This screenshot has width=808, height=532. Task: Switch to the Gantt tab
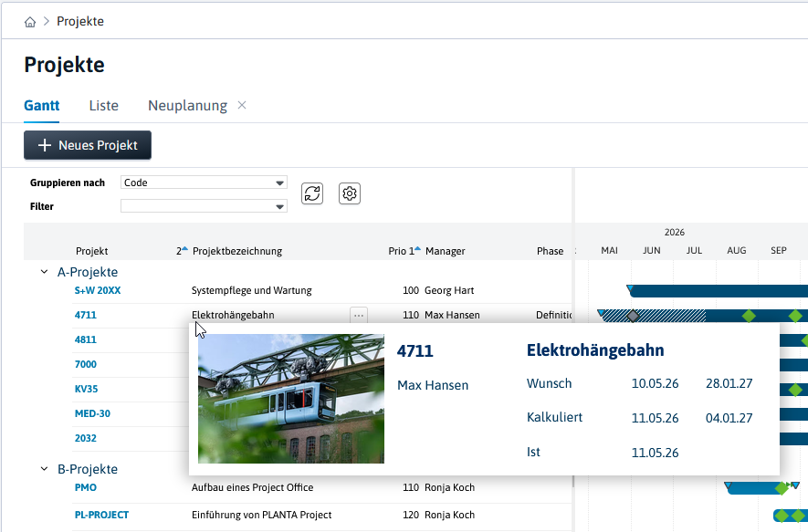[42, 106]
